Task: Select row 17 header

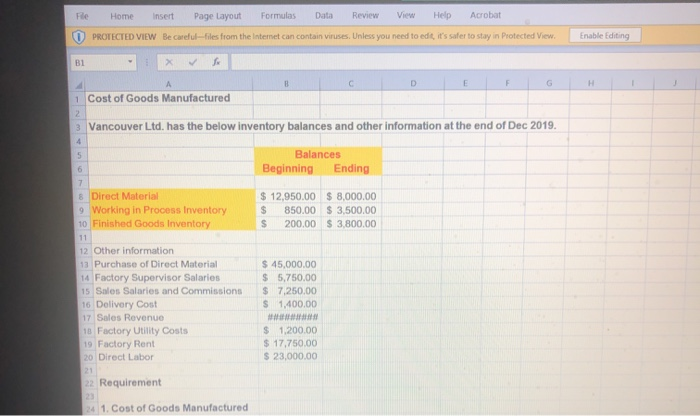Action: [87, 318]
